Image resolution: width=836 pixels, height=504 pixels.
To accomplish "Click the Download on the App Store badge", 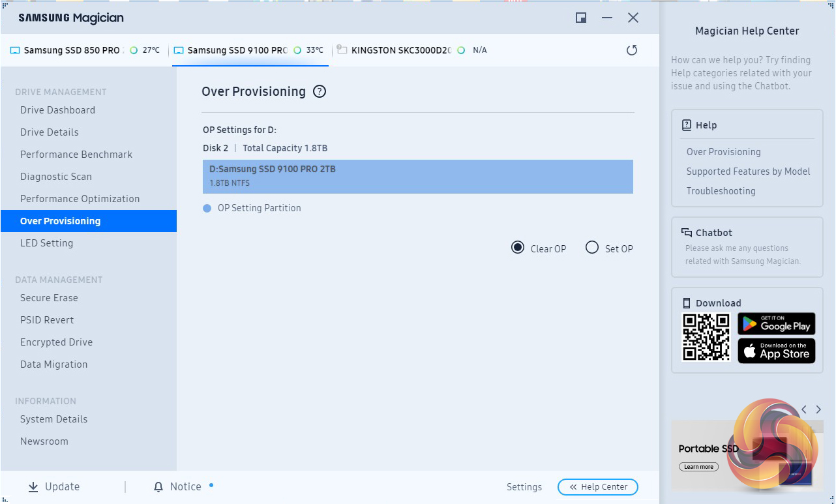I will 777,351.
